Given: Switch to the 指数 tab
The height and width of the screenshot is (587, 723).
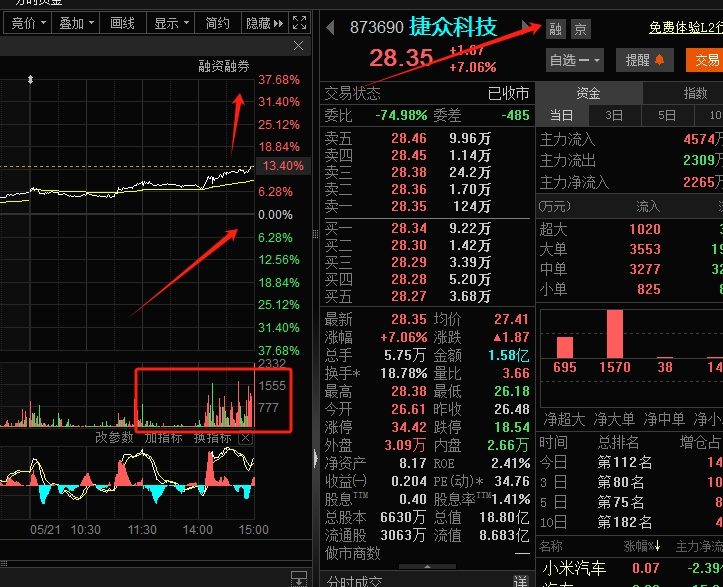Looking at the screenshot, I should (683, 94).
